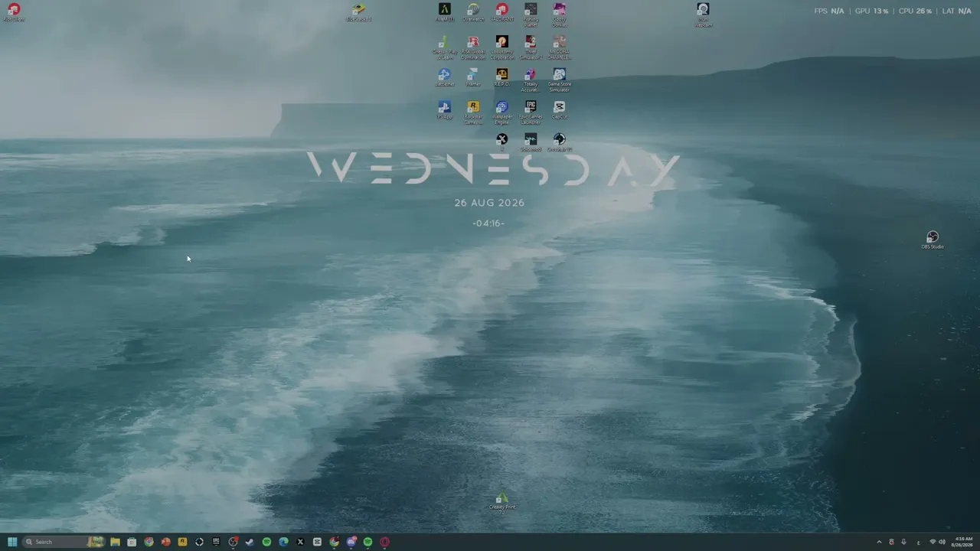This screenshot has height=551, width=980.
Task: Select the Game Store Simulator icon
Action: (x=560, y=80)
